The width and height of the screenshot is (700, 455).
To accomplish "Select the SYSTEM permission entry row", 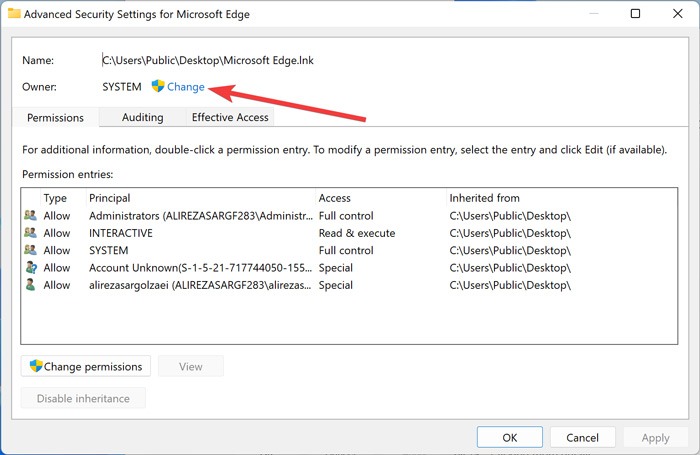I will click(349, 250).
